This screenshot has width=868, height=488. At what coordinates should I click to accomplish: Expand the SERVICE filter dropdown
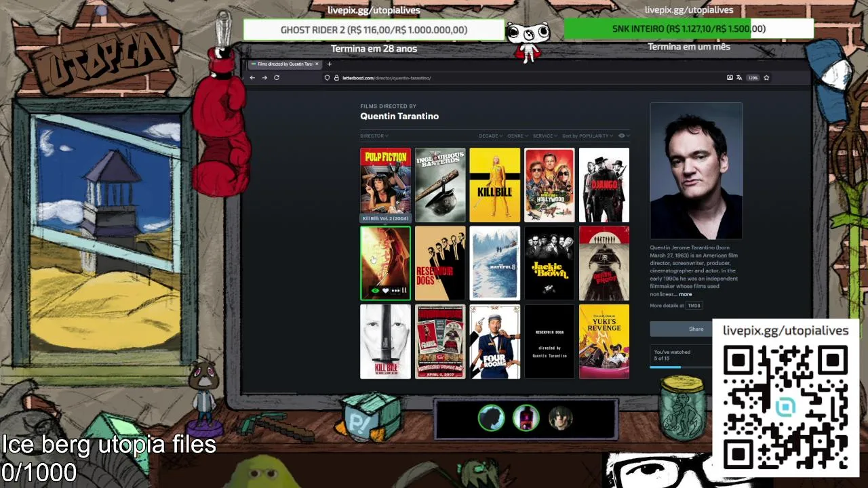[x=545, y=136]
